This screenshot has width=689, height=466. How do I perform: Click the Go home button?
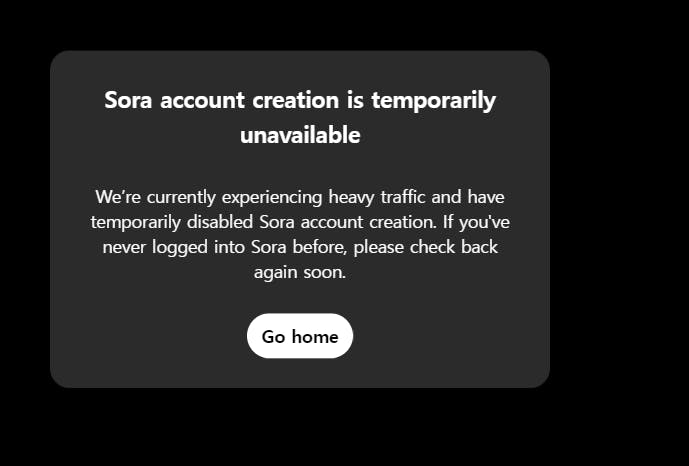click(300, 336)
